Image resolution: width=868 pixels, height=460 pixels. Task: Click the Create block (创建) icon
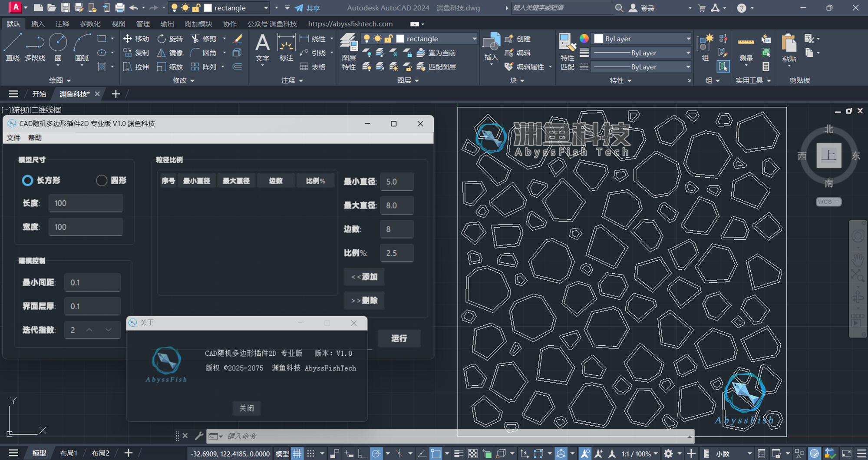click(x=518, y=39)
